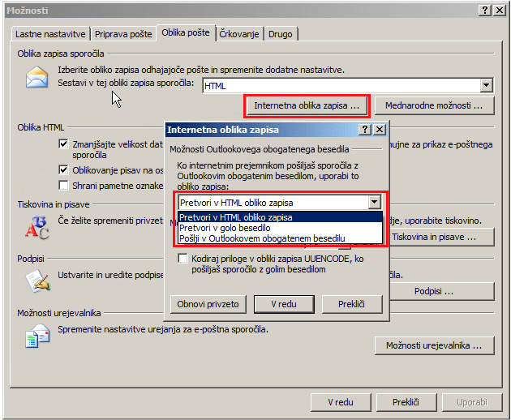This screenshot has height=420, width=511.
Task: Choose Pošlji v Outlookovem obogatenem besedilu
Action: coord(262,238)
